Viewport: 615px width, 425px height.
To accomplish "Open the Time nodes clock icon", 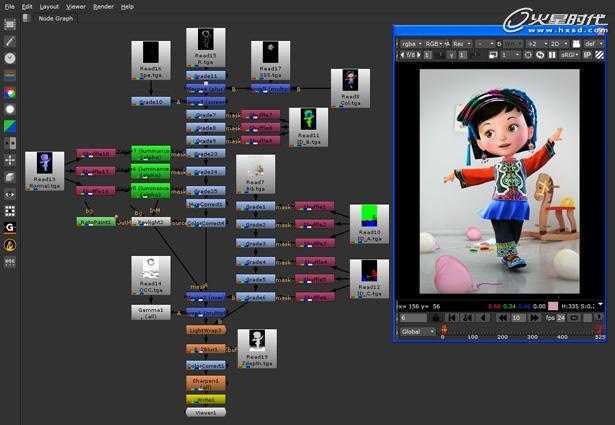I will click(x=10, y=58).
